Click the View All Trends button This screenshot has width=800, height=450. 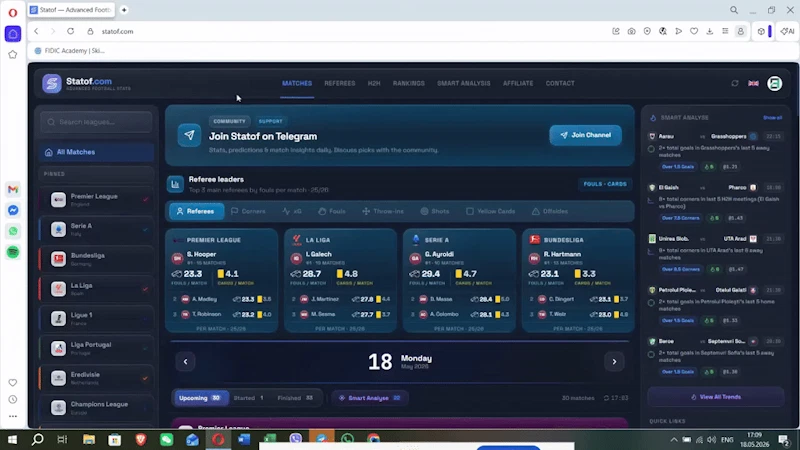tap(716, 397)
